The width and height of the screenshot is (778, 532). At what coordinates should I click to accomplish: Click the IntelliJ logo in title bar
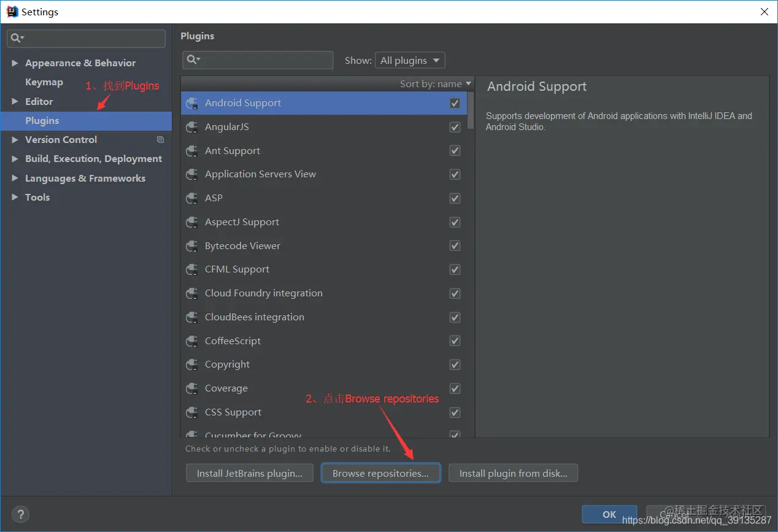[x=12, y=12]
